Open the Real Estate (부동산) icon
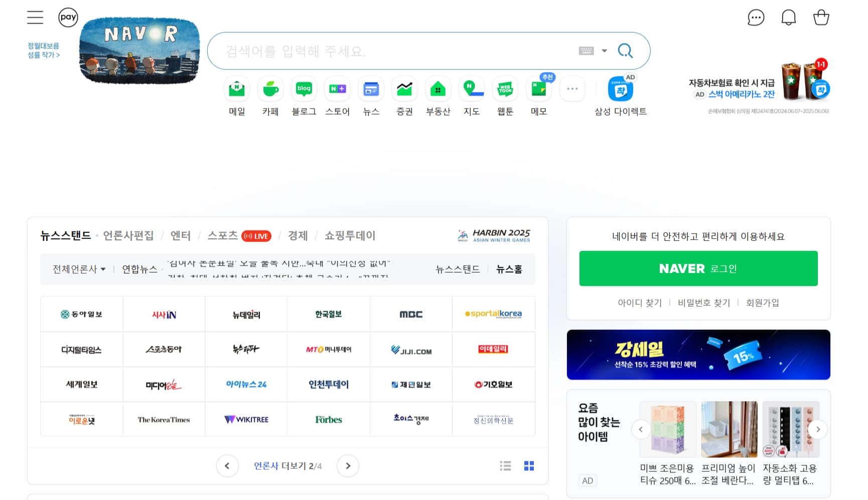Viewport: 868px width, 500px height. [438, 89]
